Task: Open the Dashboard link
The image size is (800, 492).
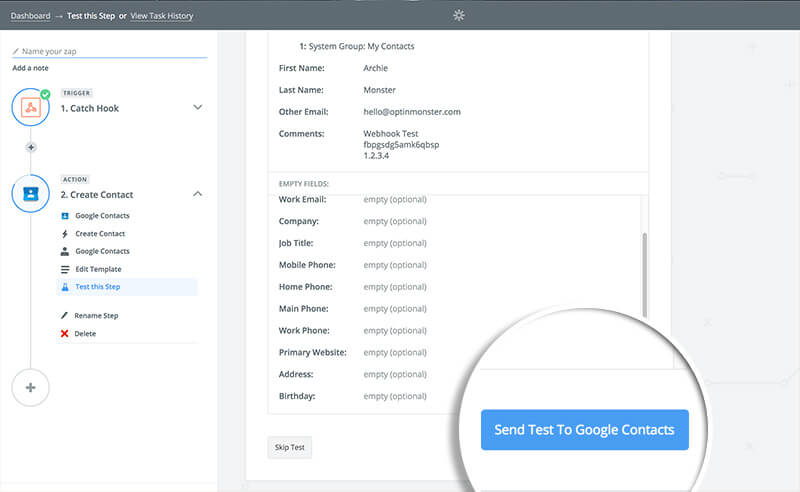Action: (x=31, y=16)
